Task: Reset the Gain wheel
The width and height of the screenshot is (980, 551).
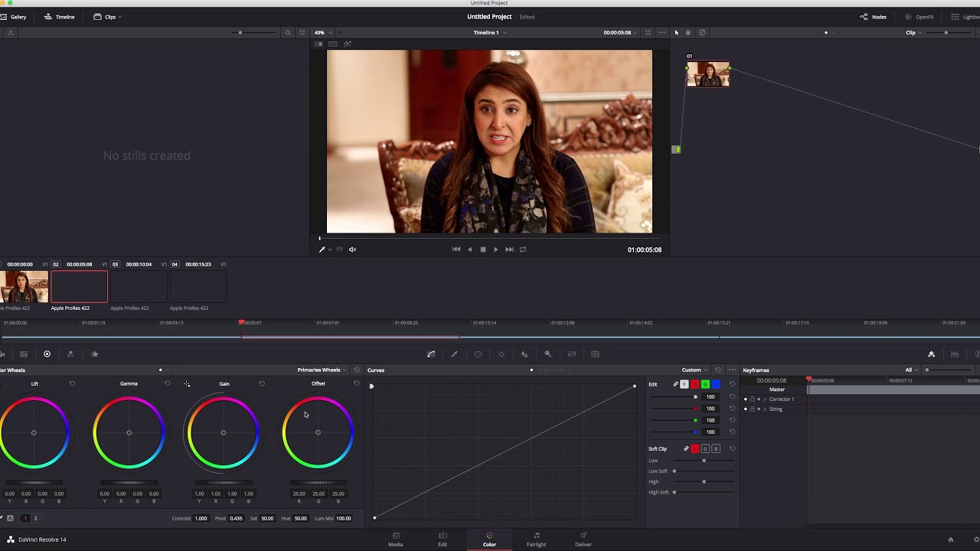Action: [x=262, y=384]
